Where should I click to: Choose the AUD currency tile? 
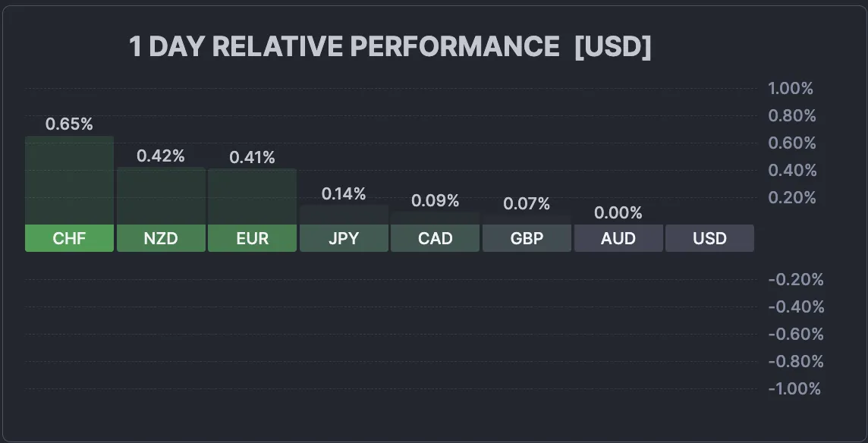(618, 238)
